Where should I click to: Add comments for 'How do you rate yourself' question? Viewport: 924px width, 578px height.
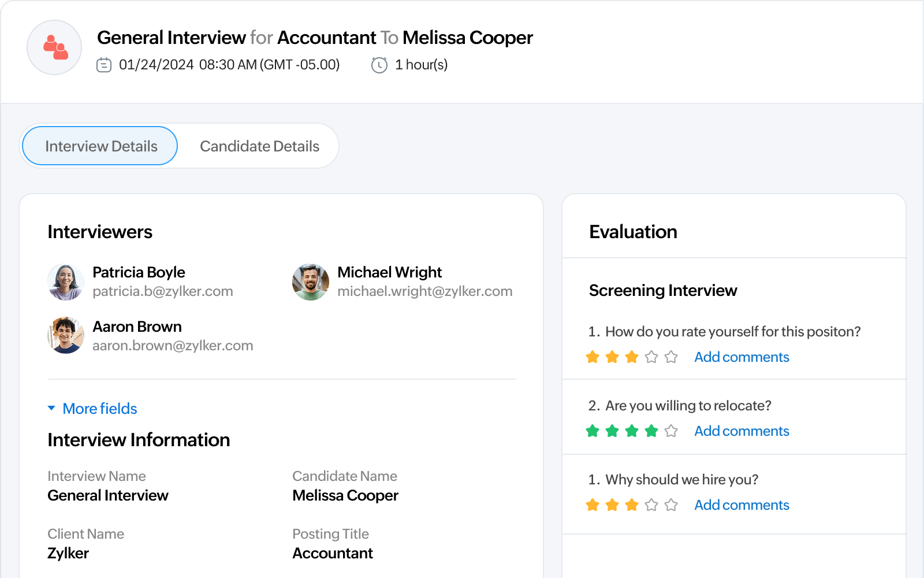pos(741,357)
